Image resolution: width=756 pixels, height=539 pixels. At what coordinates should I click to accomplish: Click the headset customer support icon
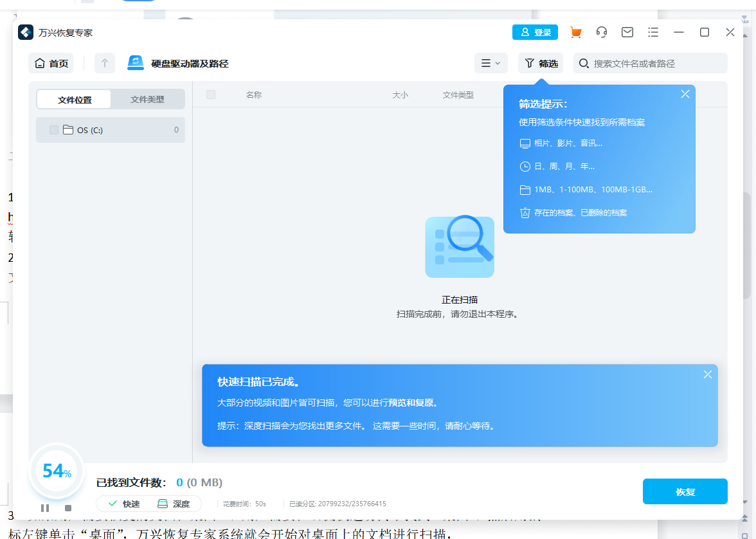pyautogui.click(x=601, y=32)
